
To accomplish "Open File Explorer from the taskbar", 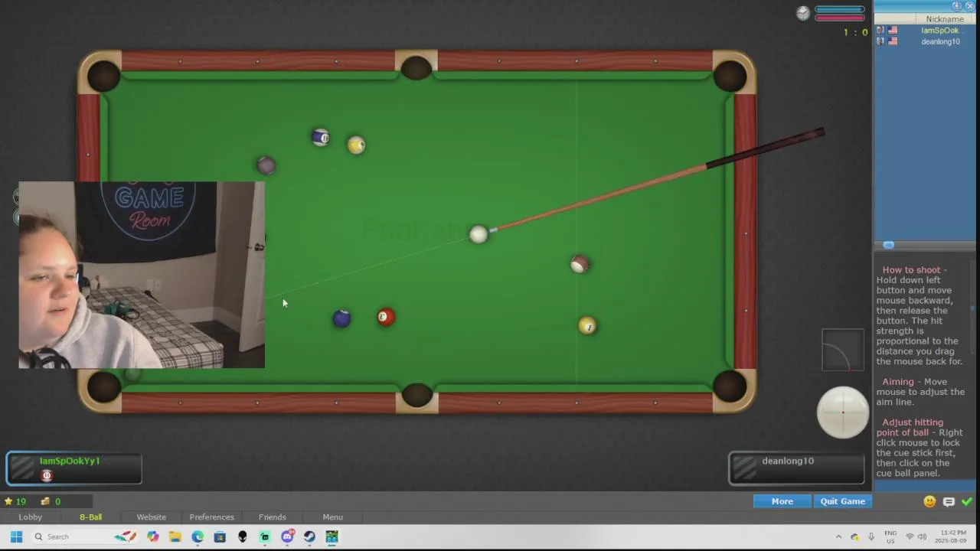I will 175,536.
